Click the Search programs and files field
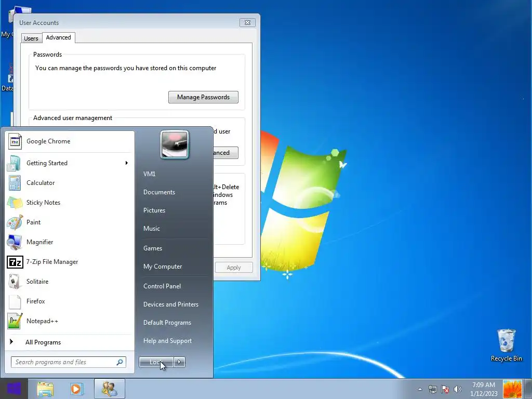Image resolution: width=532 pixels, height=399 pixels. click(68, 362)
